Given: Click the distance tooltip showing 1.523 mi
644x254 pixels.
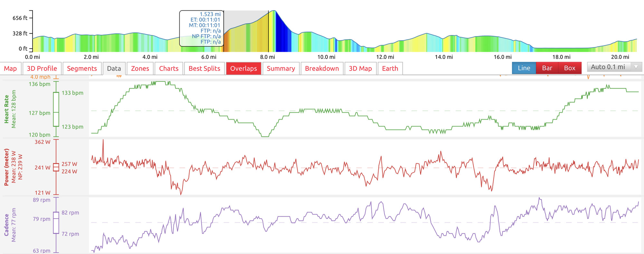Looking at the screenshot, I should (202, 28).
